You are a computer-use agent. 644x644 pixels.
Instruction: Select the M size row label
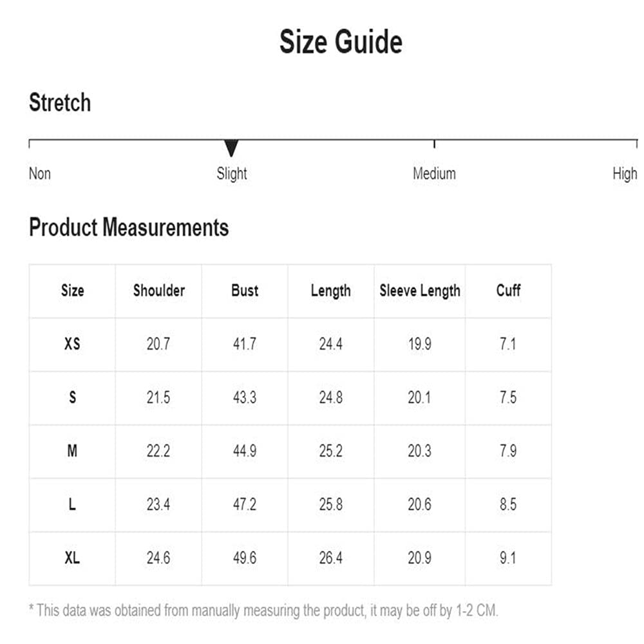click(72, 451)
